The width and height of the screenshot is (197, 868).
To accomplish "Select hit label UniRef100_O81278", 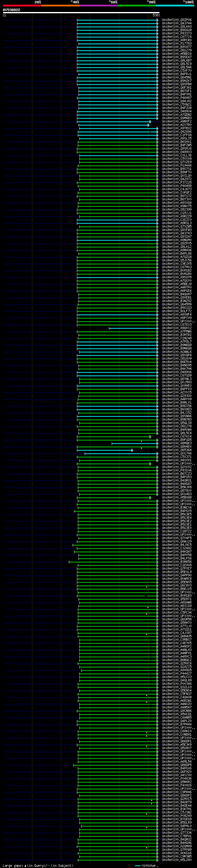I will [x=177, y=426].
